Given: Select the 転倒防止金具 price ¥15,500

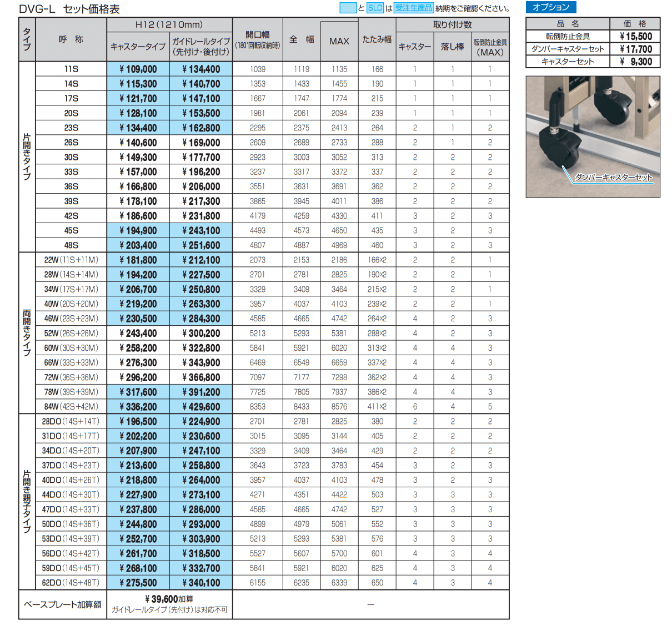Looking at the screenshot, I should [635, 37].
